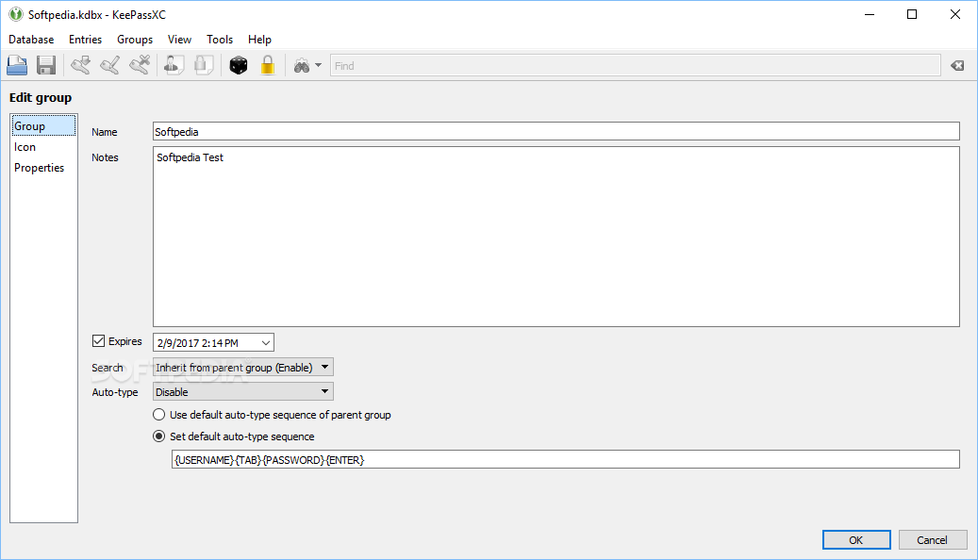
Task: Open the Search inherit dropdown
Action: tap(243, 368)
